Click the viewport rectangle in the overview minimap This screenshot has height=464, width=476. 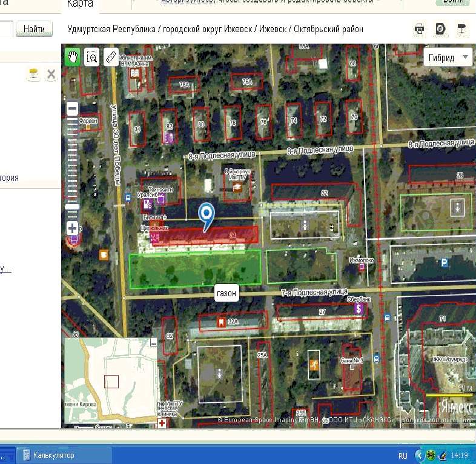pos(111,382)
